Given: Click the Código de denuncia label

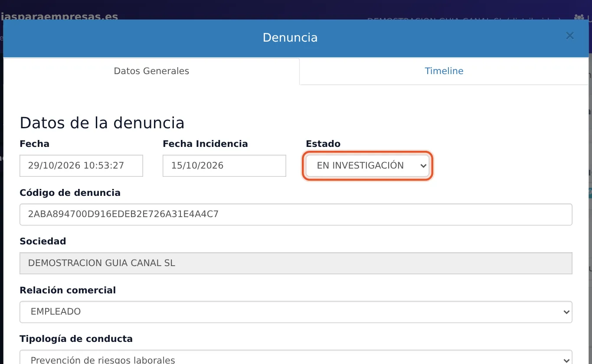Looking at the screenshot, I should [x=70, y=193].
